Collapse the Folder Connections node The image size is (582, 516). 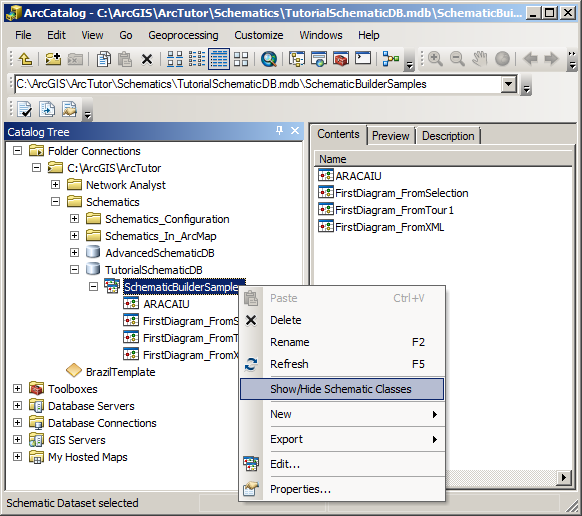point(17,151)
